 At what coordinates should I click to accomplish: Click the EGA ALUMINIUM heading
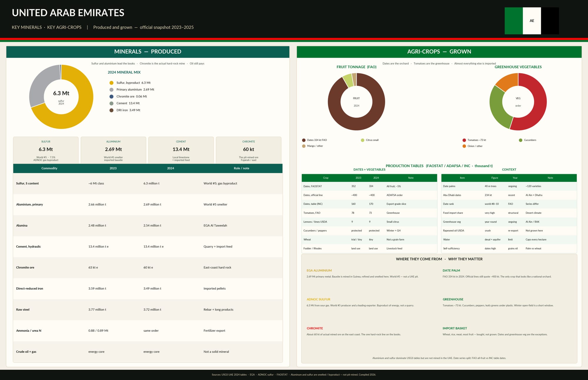319,271
